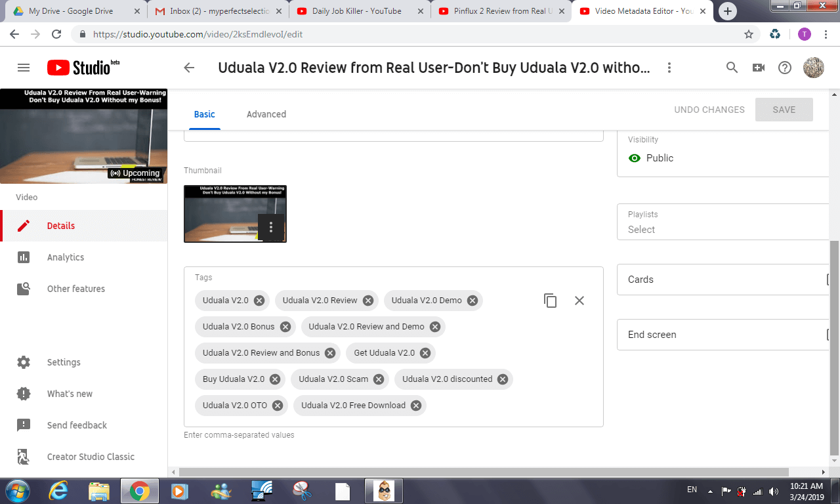Image resolution: width=840 pixels, height=504 pixels.
Task: Remove the 'Uduala V2.0 Scam' tag
Action: (x=379, y=379)
